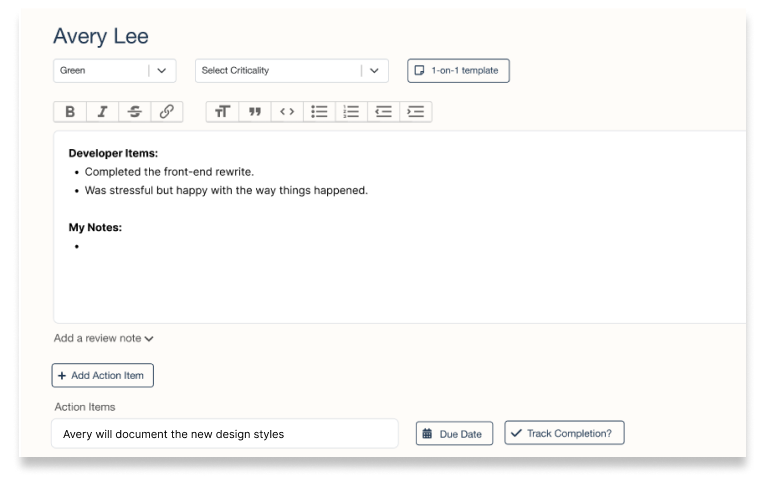Click the plus icon on Add Action Item
The width and height of the screenshot is (769, 485).
(x=62, y=376)
